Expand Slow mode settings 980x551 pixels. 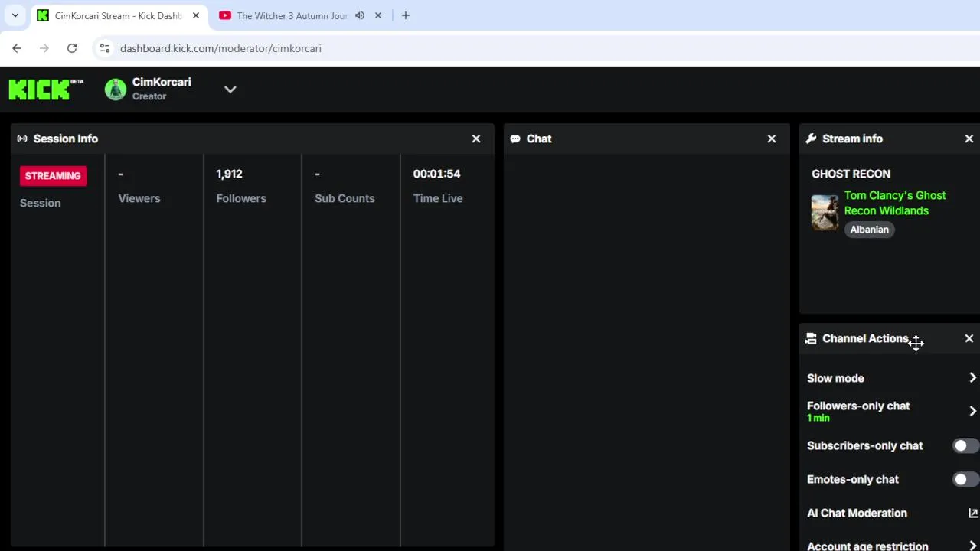pyautogui.click(x=972, y=378)
